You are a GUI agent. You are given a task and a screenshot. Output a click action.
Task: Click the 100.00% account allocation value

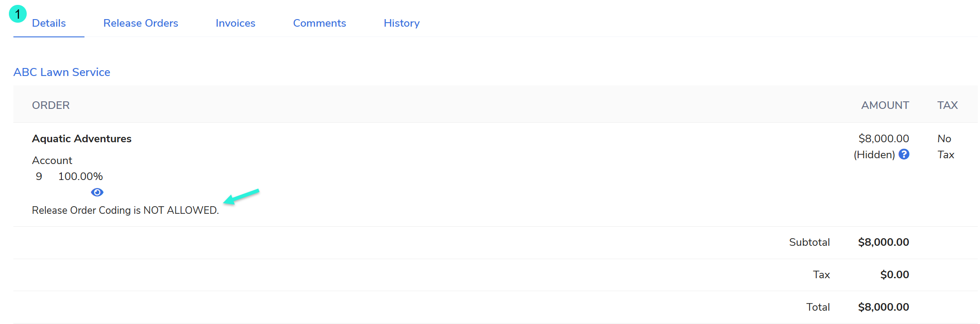(81, 176)
